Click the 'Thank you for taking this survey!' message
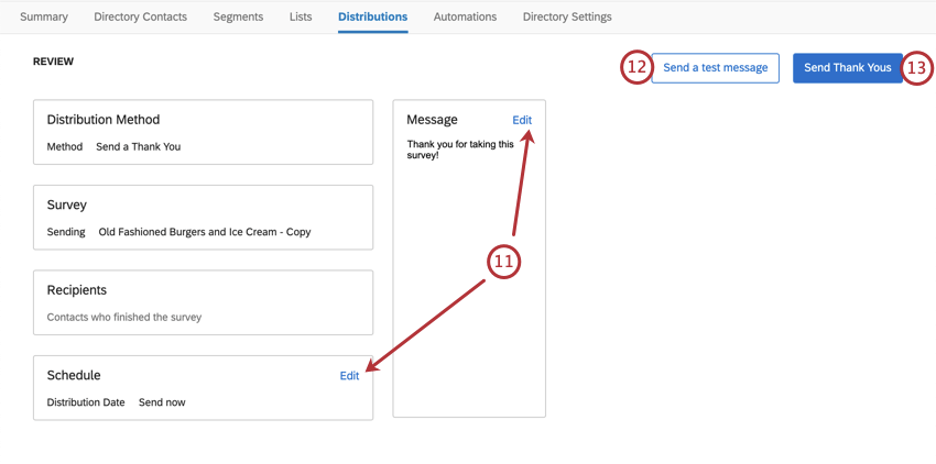 click(460, 149)
